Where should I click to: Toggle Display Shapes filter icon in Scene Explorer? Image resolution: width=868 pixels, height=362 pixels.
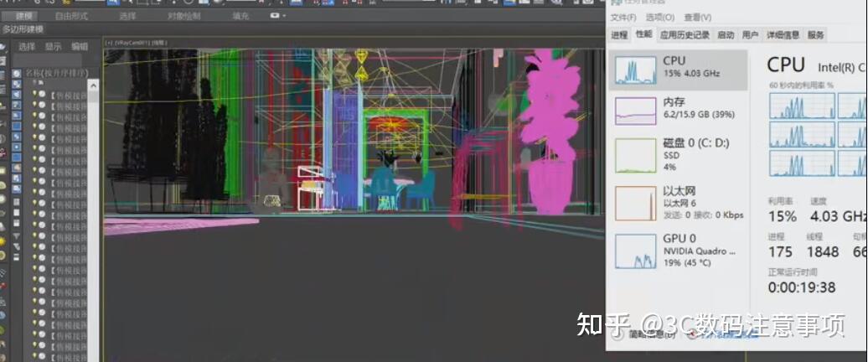pos(17,84)
